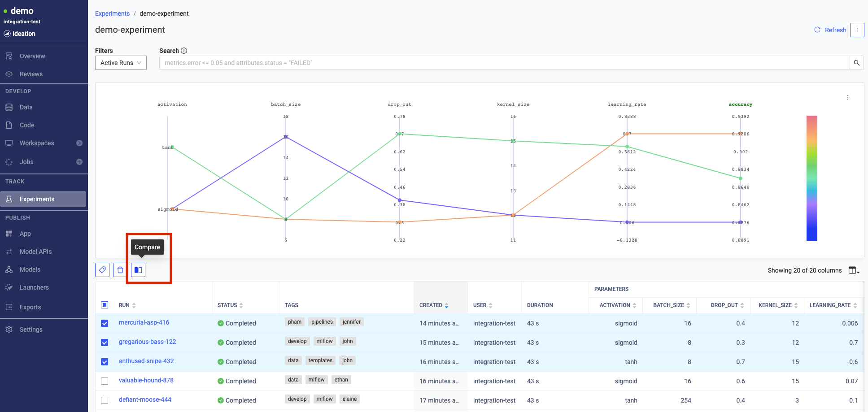Open the three-dot menu beside Refresh
The image size is (868, 412).
(x=857, y=30)
